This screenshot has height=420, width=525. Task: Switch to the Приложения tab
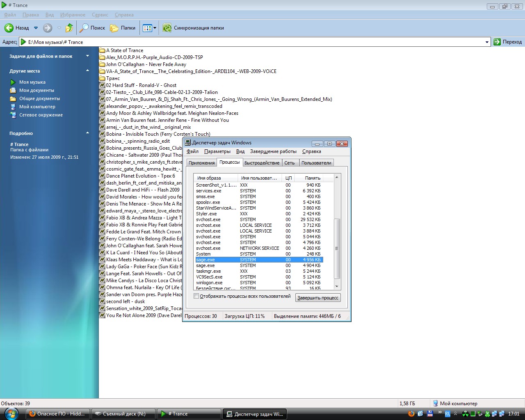coord(201,163)
